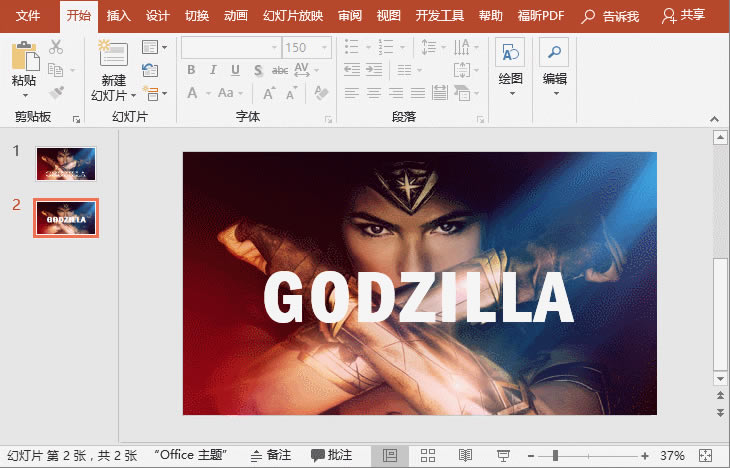
Task: Open the Drawing (绘图) tools icon
Action: [510, 55]
